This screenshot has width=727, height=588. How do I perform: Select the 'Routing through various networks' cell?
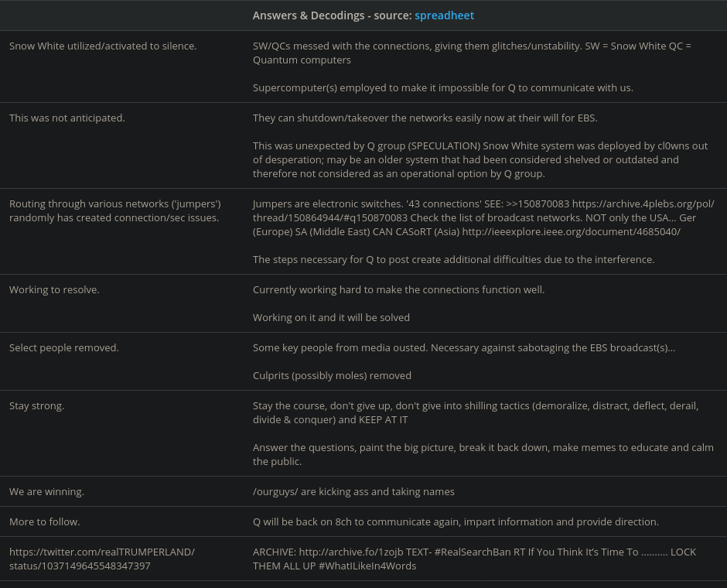pyautogui.click(x=114, y=210)
